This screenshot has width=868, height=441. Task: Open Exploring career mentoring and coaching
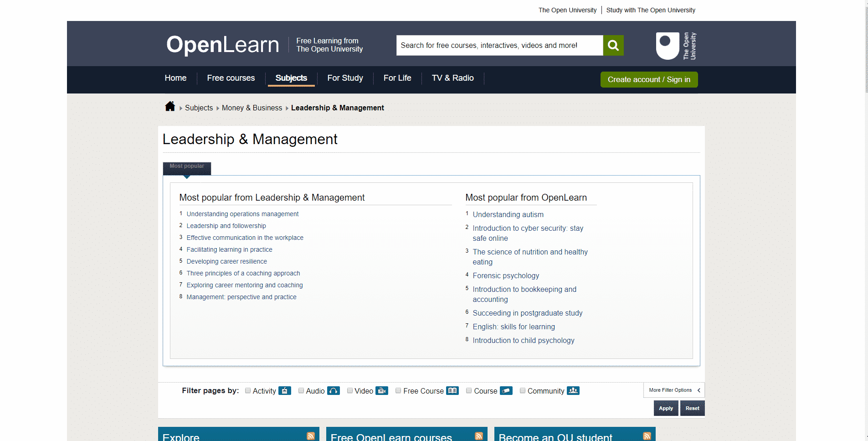click(x=245, y=285)
